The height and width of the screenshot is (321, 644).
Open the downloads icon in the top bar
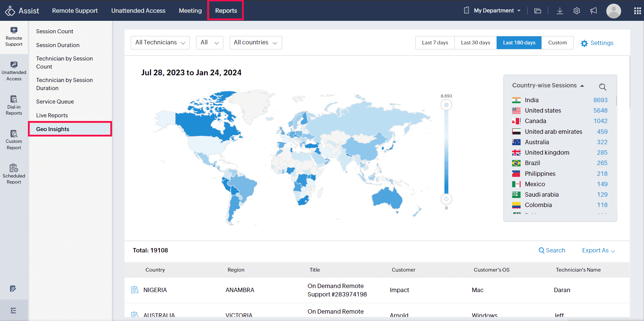(x=560, y=11)
